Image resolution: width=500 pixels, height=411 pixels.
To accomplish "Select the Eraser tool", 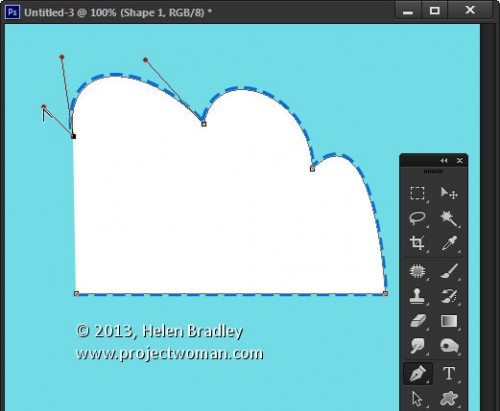I will click(x=418, y=321).
